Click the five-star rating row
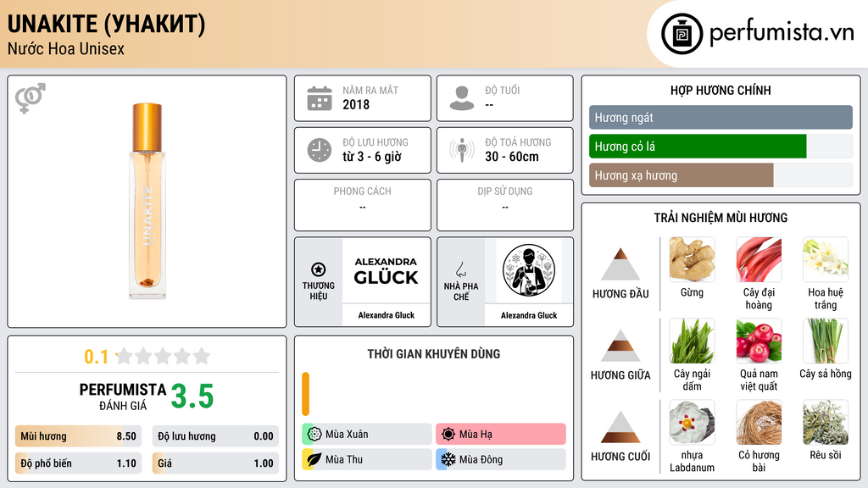Viewport: 868px width, 488px height. [x=164, y=356]
